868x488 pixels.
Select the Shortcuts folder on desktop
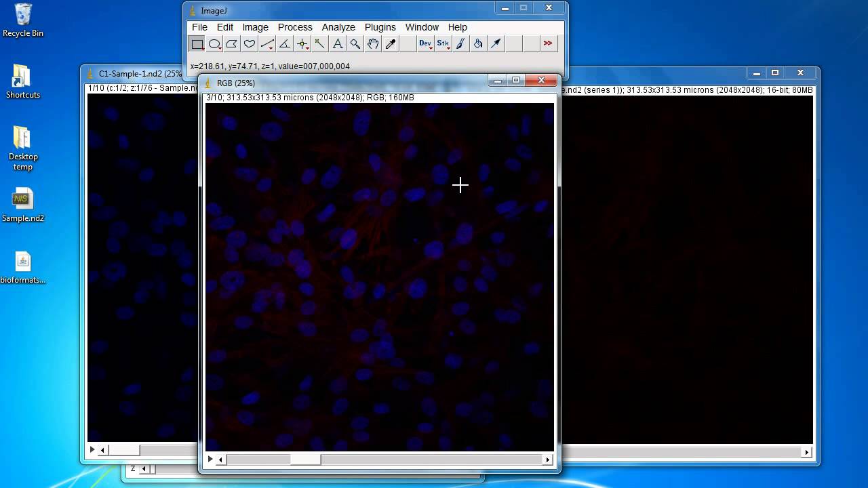tap(23, 81)
